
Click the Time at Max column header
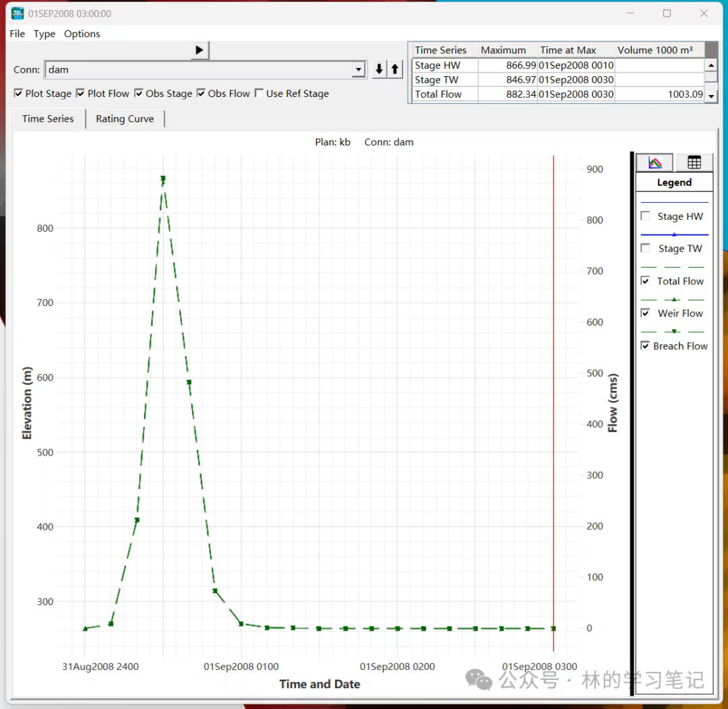point(568,50)
